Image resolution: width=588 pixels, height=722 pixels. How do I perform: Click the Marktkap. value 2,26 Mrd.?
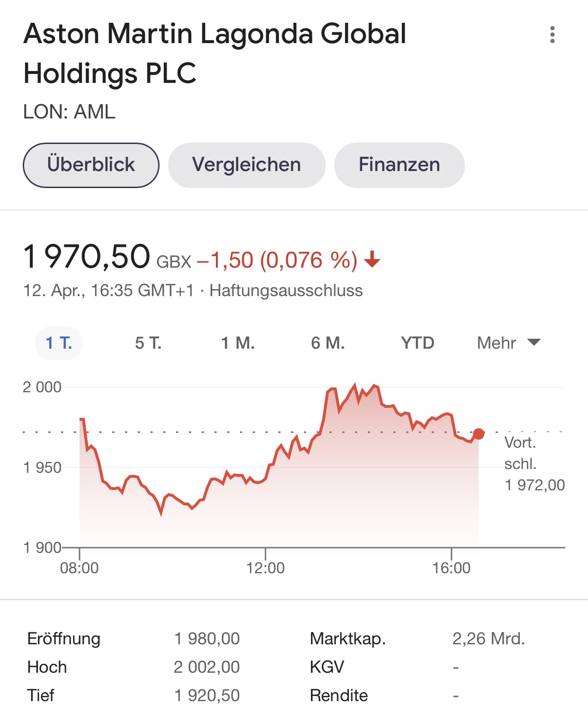point(489,639)
